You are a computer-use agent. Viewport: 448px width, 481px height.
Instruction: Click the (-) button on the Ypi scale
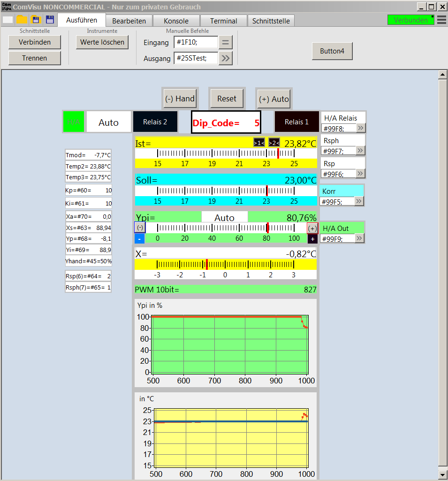click(140, 228)
